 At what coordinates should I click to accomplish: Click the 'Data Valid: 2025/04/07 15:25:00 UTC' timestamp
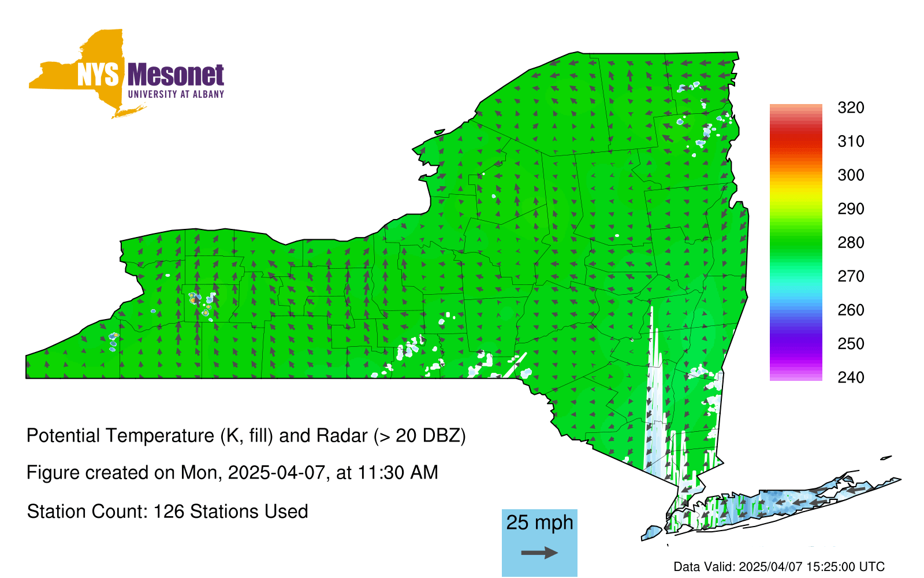click(779, 566)
